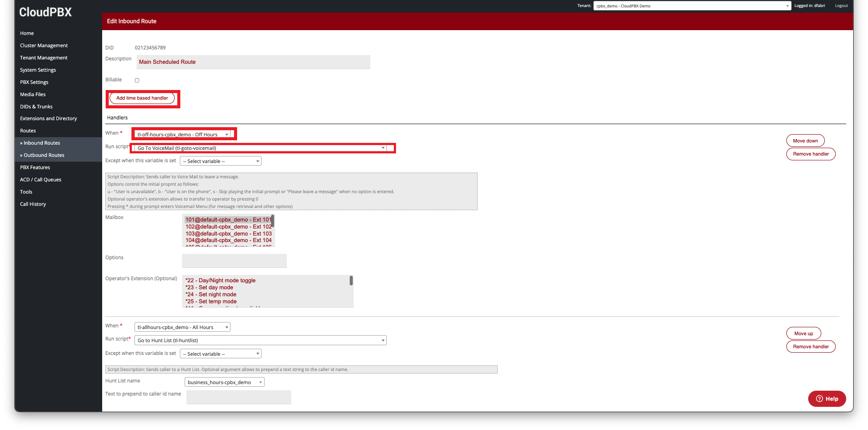Open Call History
Screen dimensions: 868x430
pyautogui.click(x=33, y=204)
